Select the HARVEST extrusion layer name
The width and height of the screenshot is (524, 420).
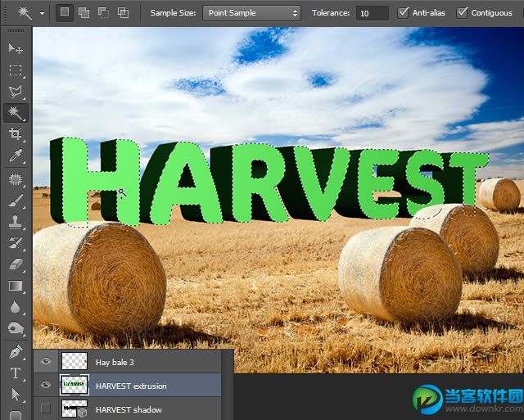click(x=131, y=386)
